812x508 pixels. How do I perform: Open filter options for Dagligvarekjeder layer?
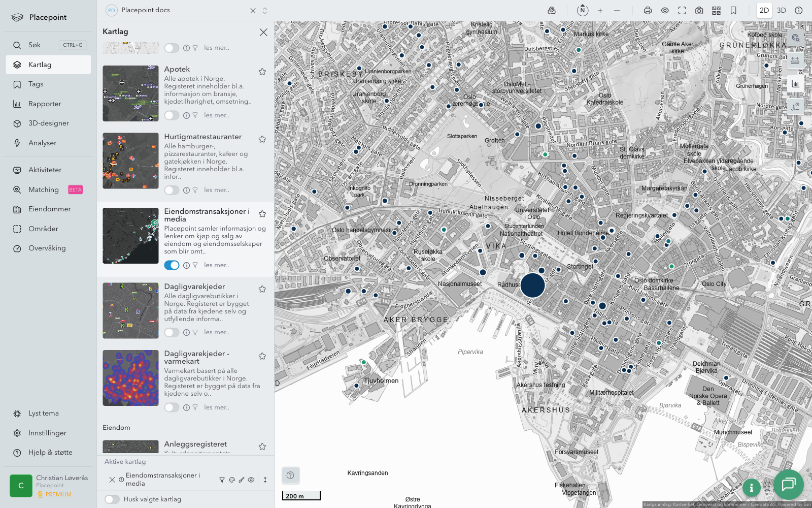195,333
